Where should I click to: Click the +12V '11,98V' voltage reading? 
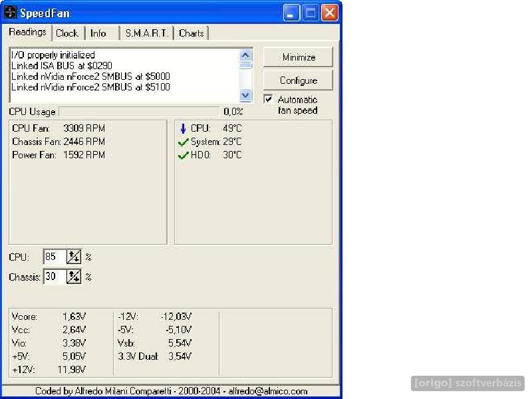click(x=72, y=370)
